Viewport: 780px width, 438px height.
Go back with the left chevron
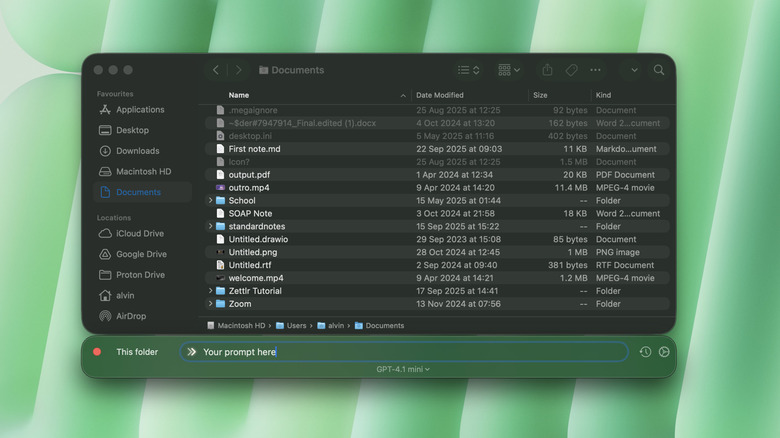pos(216,70)
